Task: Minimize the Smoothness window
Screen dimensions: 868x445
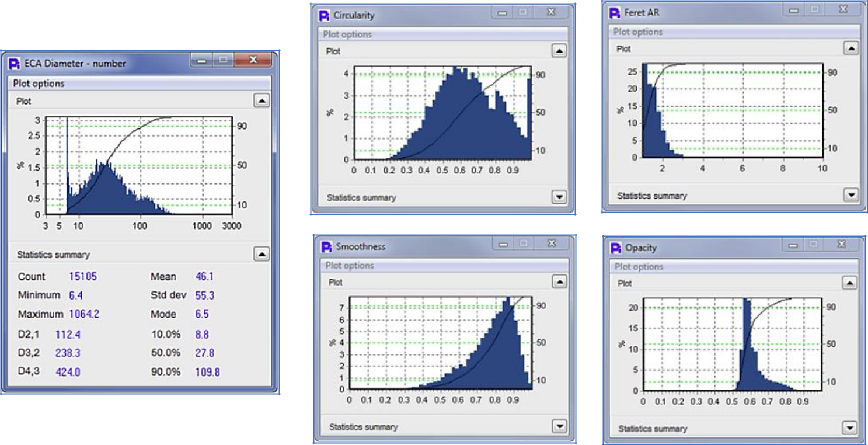Action: (x=503, y=244)
